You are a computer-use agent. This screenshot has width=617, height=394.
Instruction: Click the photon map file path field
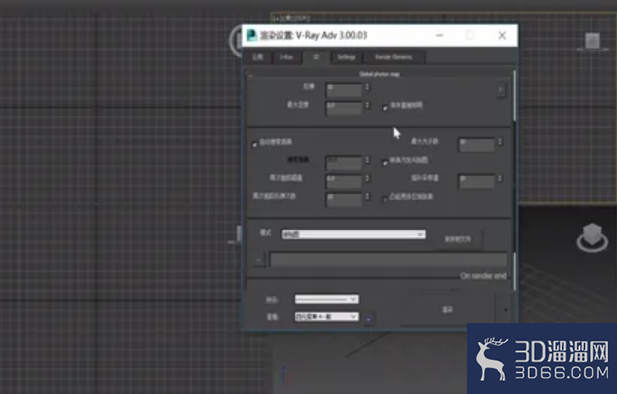pos(388,260)
